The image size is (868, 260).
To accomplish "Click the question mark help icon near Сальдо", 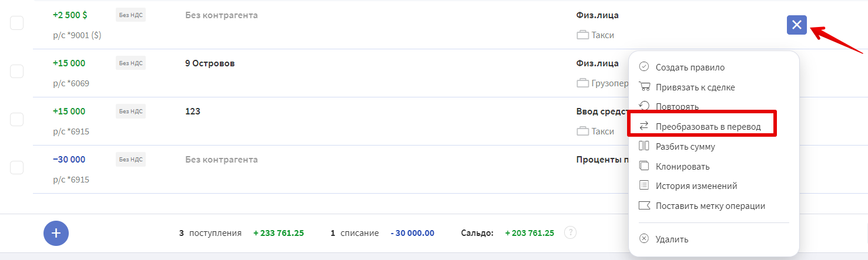I will pos(570,232).
